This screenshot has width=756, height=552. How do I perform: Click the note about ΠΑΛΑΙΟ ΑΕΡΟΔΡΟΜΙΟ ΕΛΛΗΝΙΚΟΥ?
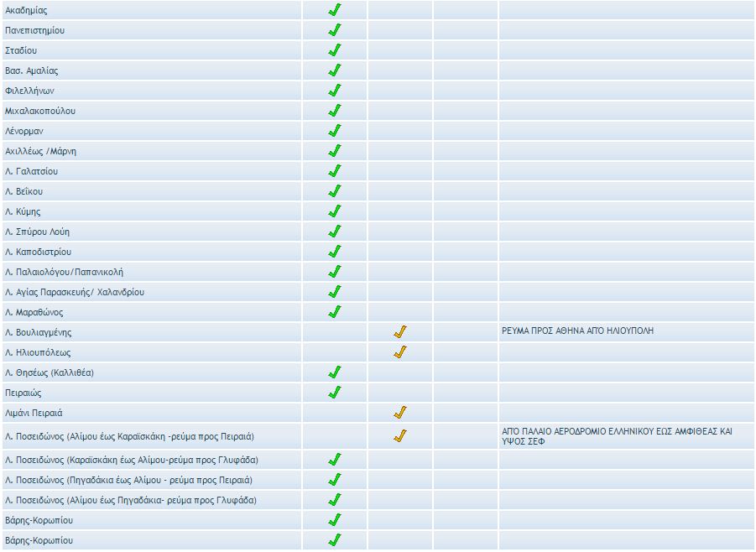pos(616,435)
